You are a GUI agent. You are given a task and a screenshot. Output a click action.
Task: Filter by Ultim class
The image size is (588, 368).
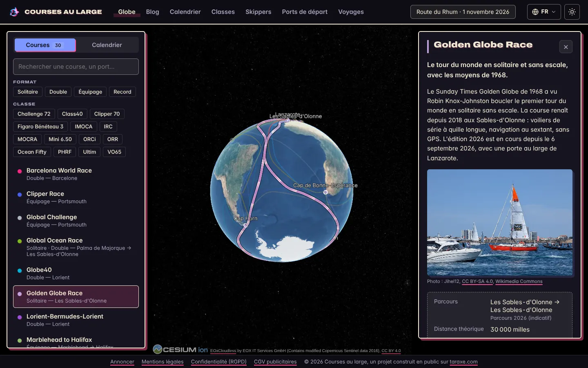tap(89, 152)
